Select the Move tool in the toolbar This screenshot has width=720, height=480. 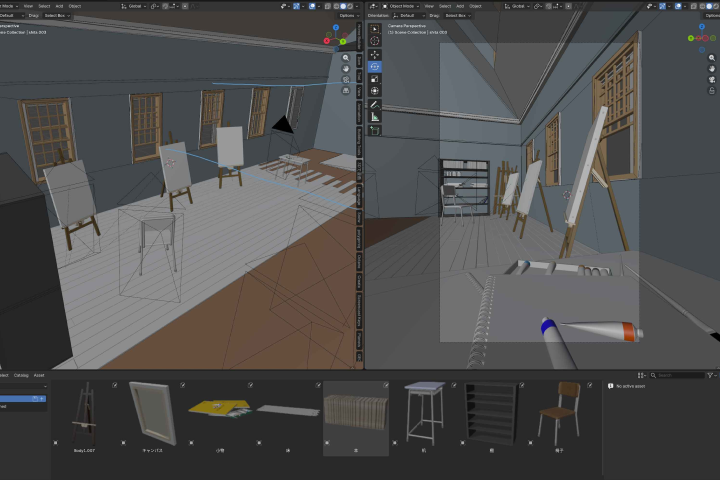(x=375, y=54)
